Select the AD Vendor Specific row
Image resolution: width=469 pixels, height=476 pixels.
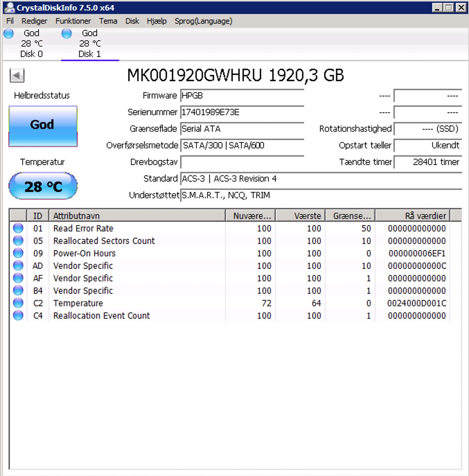tap(230, 266)
